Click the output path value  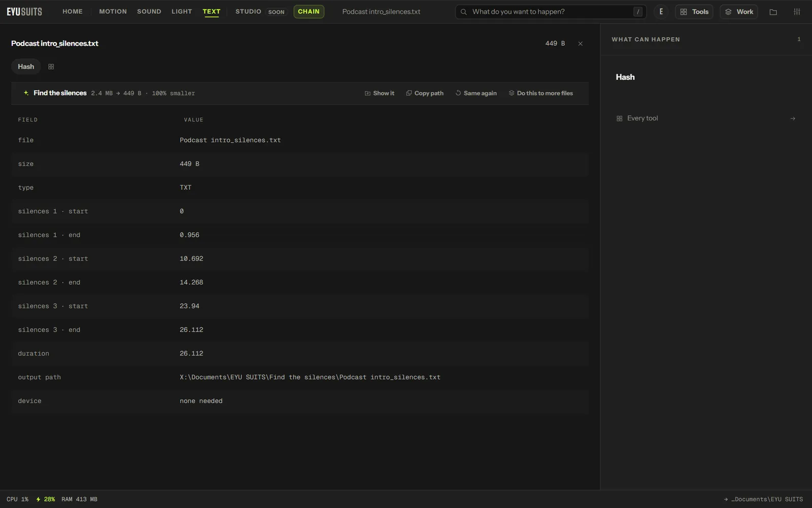[310, 377]
